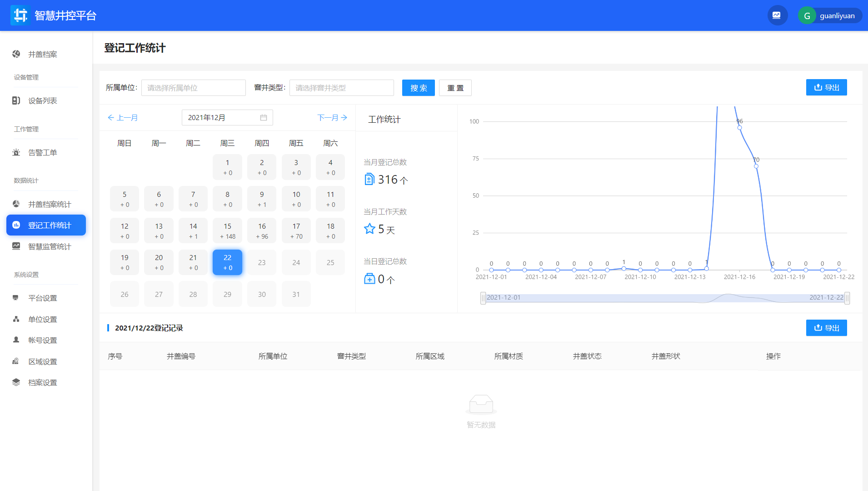868x491 pixels.
Task: Select December 15 on the calendar
Action: 227,230
